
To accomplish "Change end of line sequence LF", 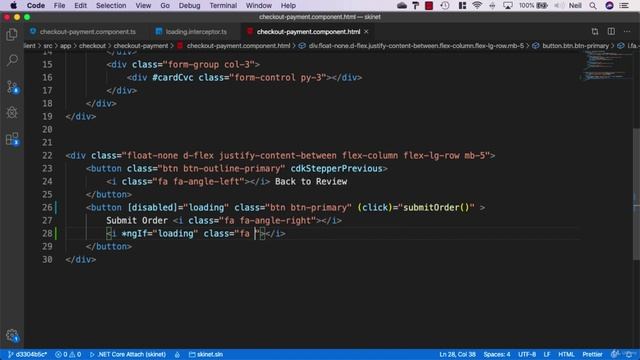I will tap(547, 354).
